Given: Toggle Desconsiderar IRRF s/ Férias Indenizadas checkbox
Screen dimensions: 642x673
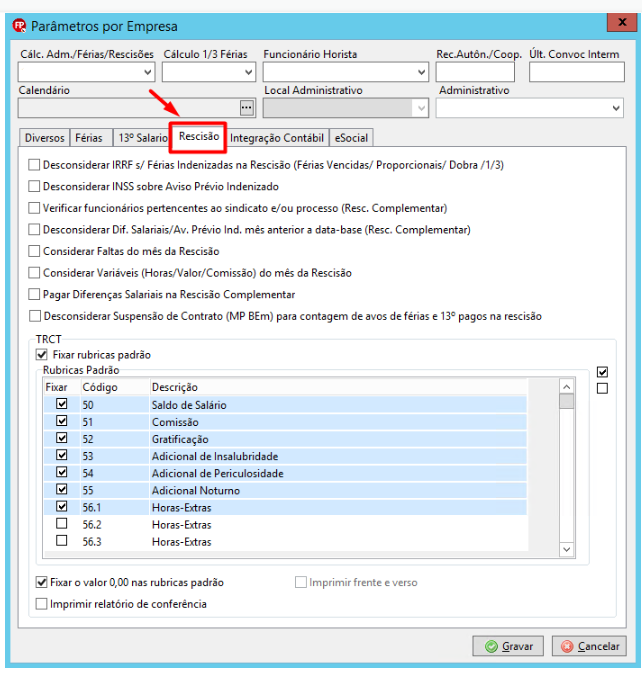Looking at the screenshot, I should point(34,165).
